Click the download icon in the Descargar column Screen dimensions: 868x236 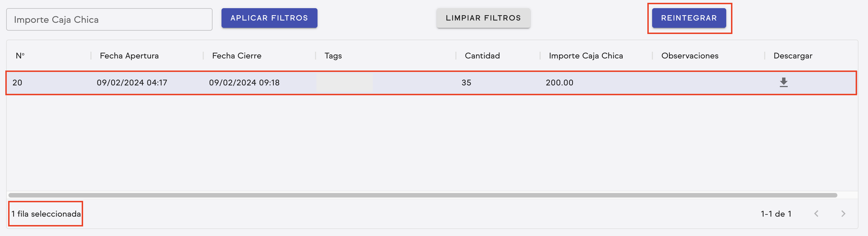coord(784,83)
